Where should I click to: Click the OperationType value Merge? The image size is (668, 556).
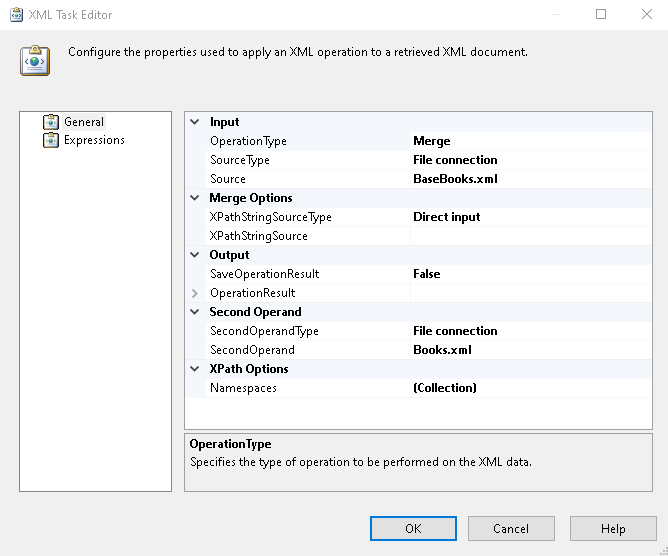(431, 141)
